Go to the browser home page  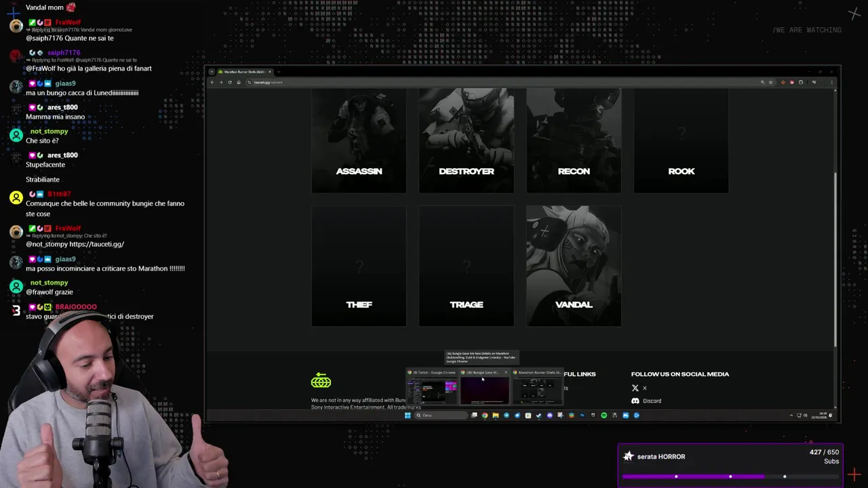[239, 82]
